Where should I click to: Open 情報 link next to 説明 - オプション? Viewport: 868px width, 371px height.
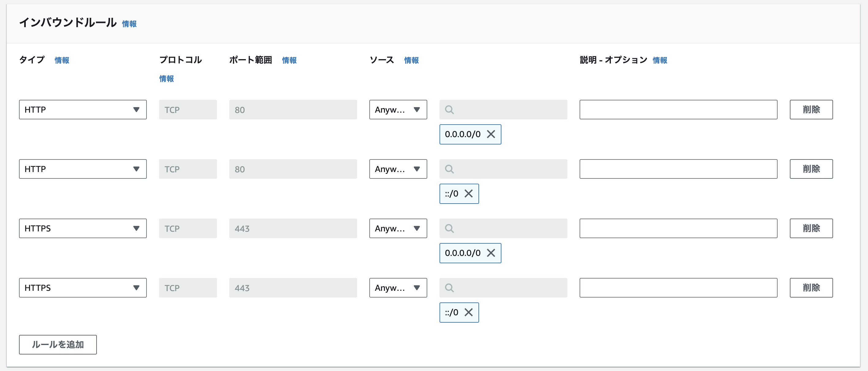660,60
